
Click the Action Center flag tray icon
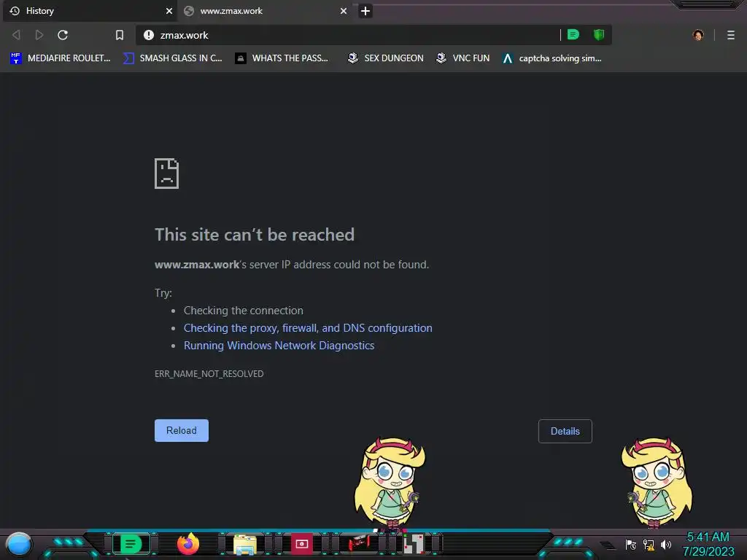coord(631,544)
